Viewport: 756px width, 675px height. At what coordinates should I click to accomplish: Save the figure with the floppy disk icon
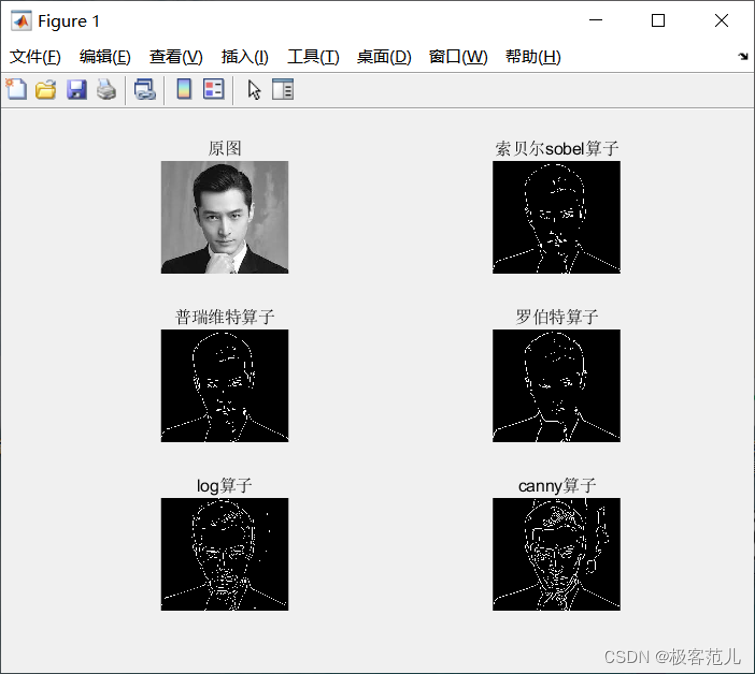76,90
